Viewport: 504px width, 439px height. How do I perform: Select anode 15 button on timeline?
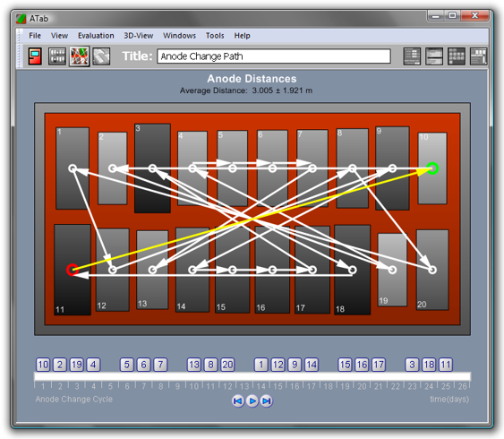(x=346, y=365)
